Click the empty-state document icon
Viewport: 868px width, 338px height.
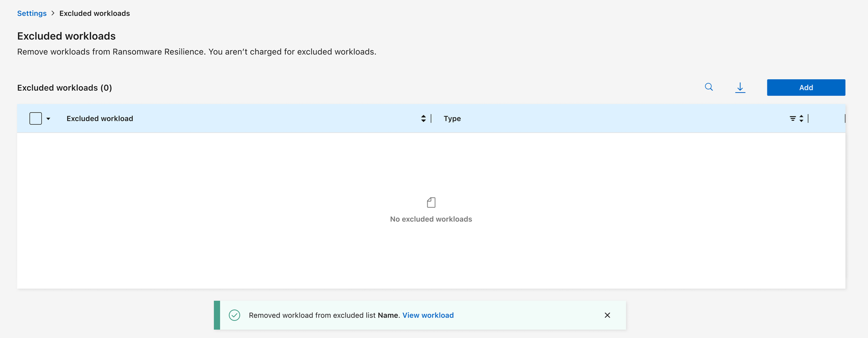[x=431, y=202]
